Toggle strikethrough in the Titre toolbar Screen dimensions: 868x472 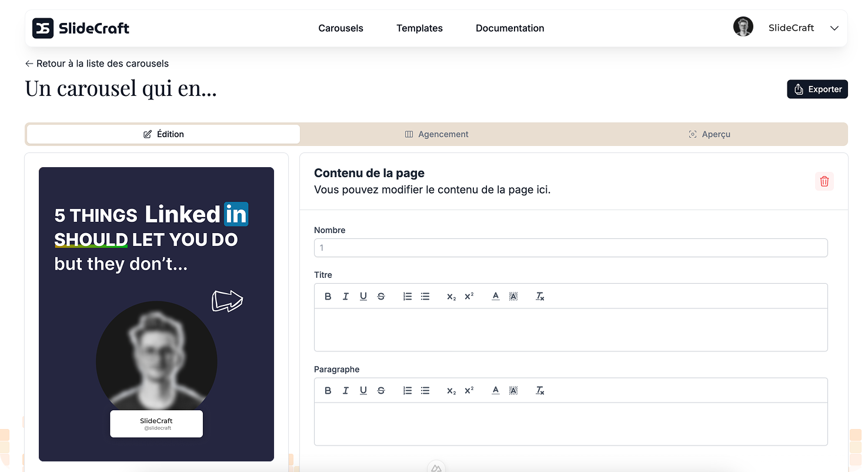(x=381, y=297)
